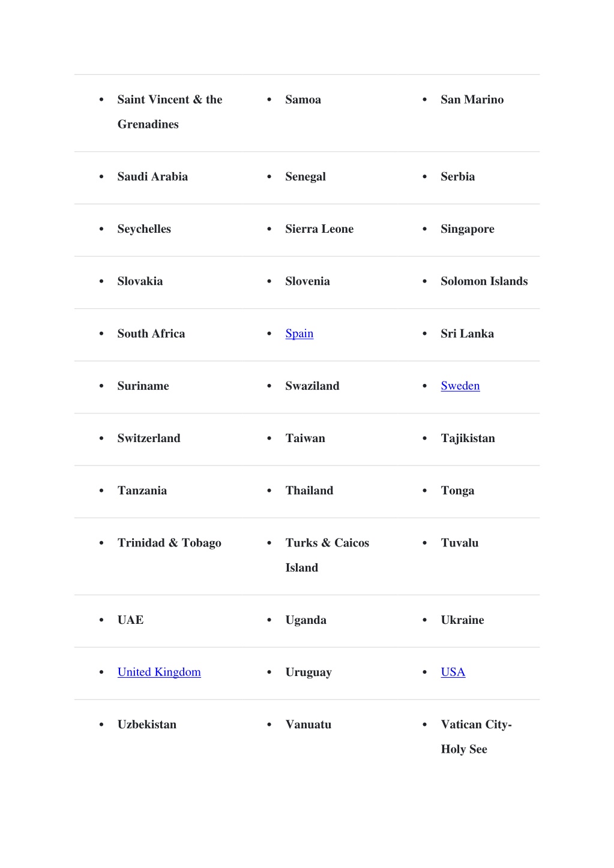Click on South Africa text
Screen dimensions: 614x868
(x=151, y=334)
